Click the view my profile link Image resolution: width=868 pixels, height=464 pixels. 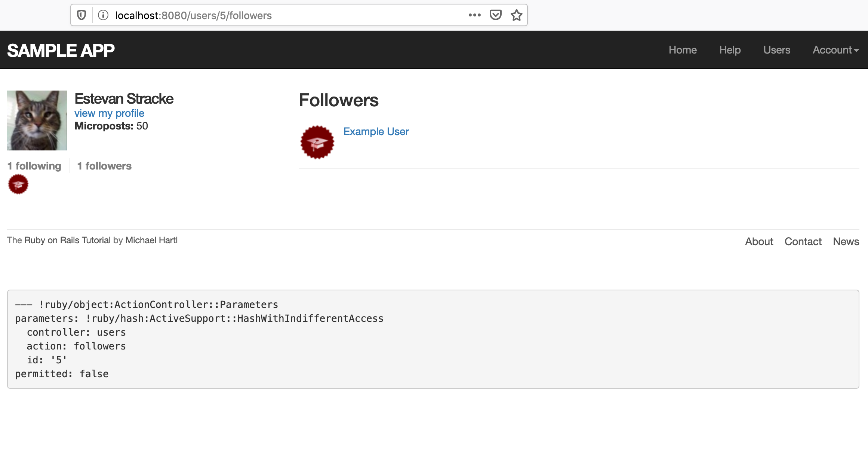[x=109, y=113]
